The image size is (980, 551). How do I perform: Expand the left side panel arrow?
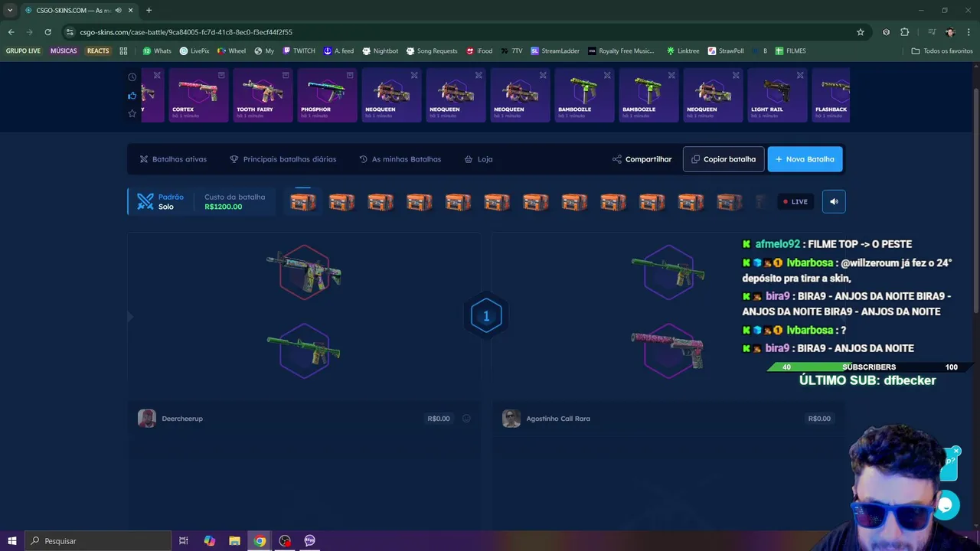point(130,316)
